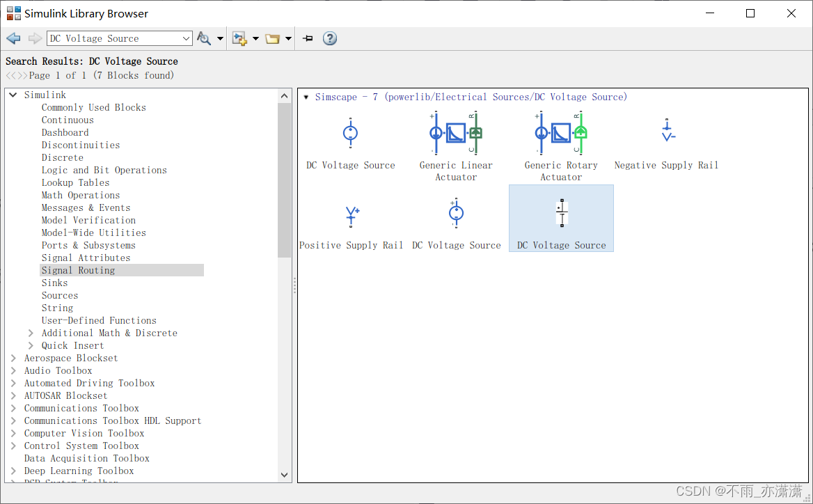
Task: Collapse the Simscape results group
Action: 306,97
